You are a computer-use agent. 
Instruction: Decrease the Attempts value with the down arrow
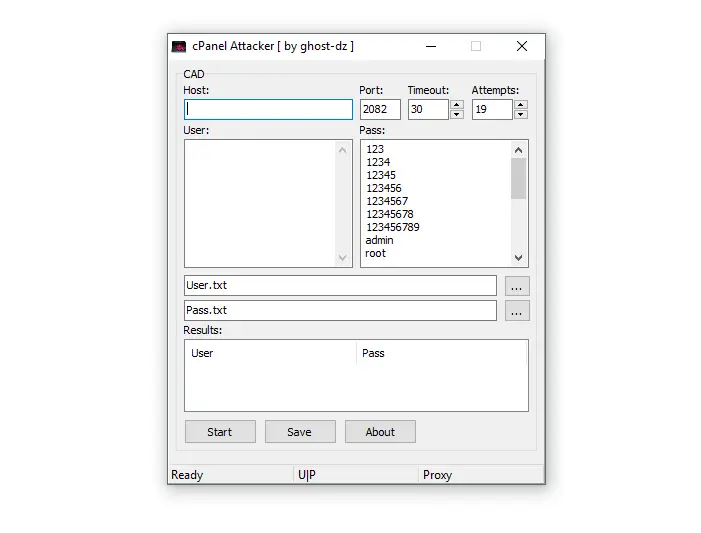[x=521, y=114]
